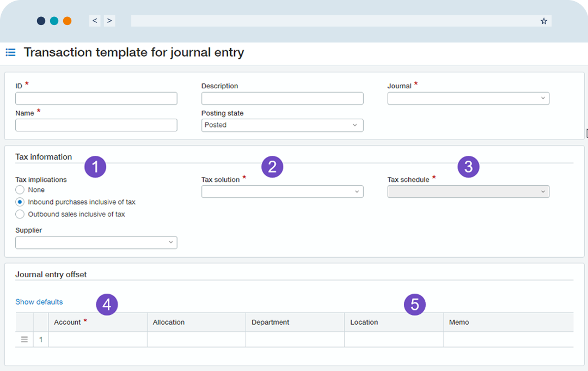Bookmark page with star icon
The height and width of the screenshot is (371, 588).
coord(543,21)
